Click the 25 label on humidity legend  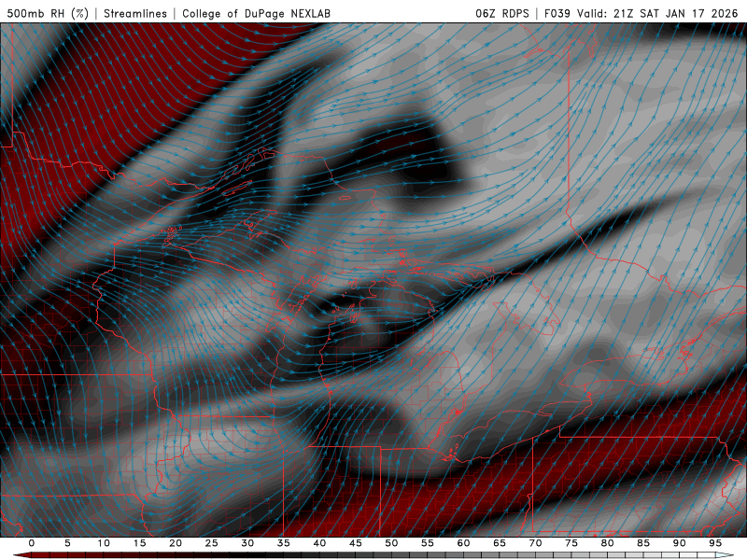point(212,543)
